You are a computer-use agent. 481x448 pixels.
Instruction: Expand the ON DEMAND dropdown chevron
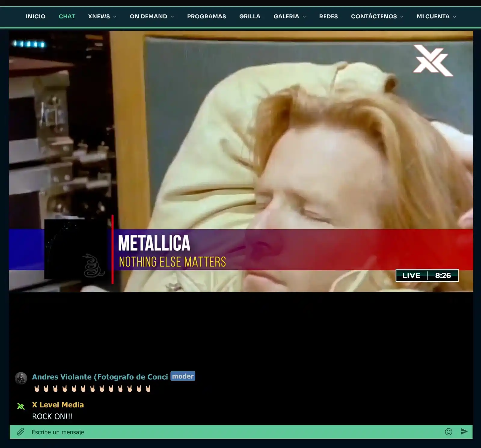coord(172,17)
